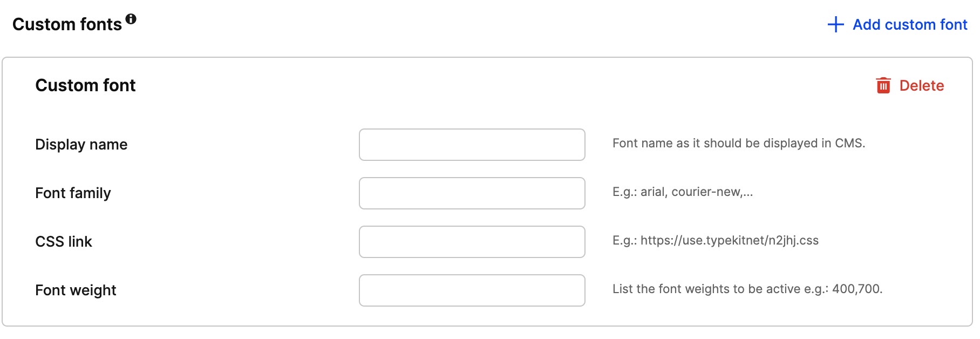Click the red trash can icon
This screenshot has width=980, height=339.
883,85
